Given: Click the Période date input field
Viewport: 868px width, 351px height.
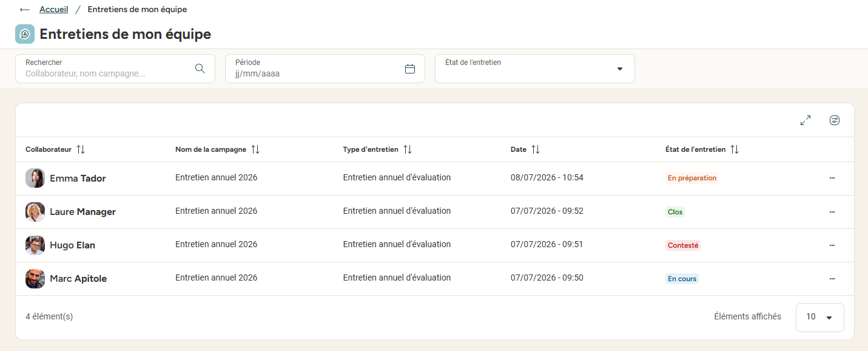Looking at the screenshot, I should [325, 69].
